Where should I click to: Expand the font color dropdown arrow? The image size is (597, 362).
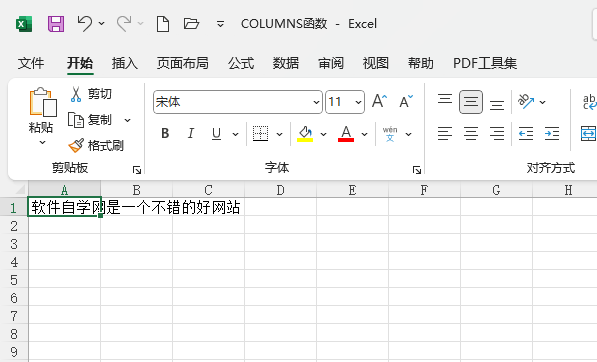364,134
